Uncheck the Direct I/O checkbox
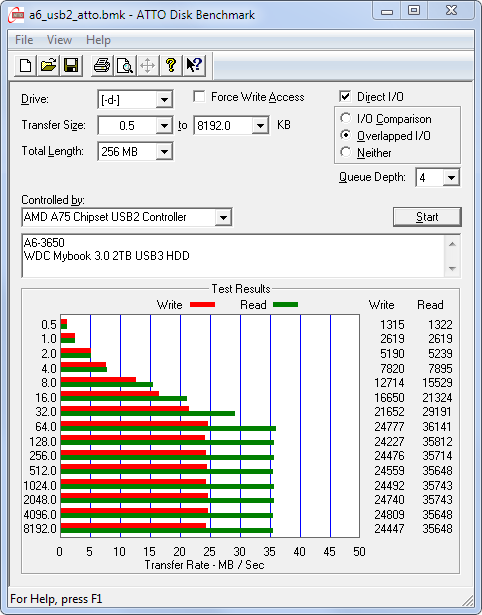 pyautogui.click(x=345, y=96)
